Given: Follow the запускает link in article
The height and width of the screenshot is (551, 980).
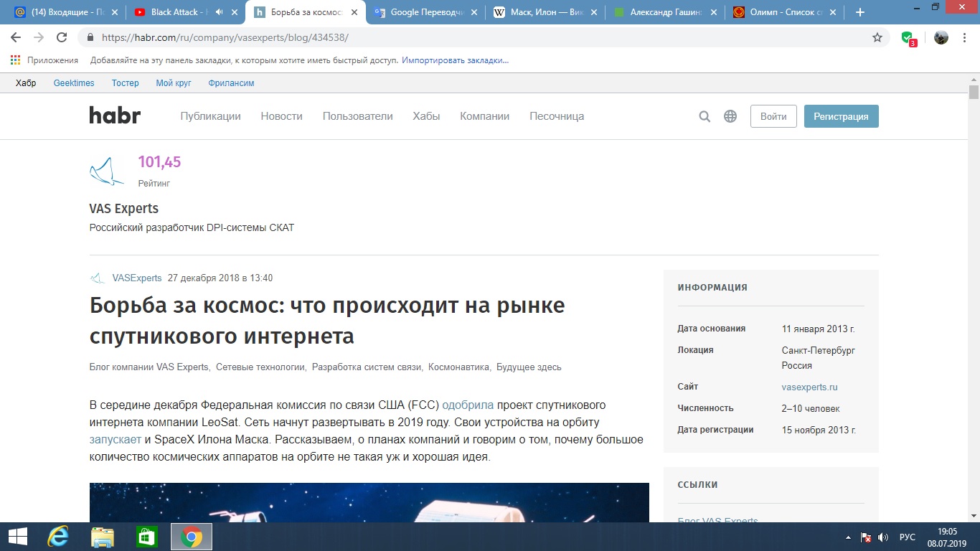Looking at the screenshot, I should (116, 439).
